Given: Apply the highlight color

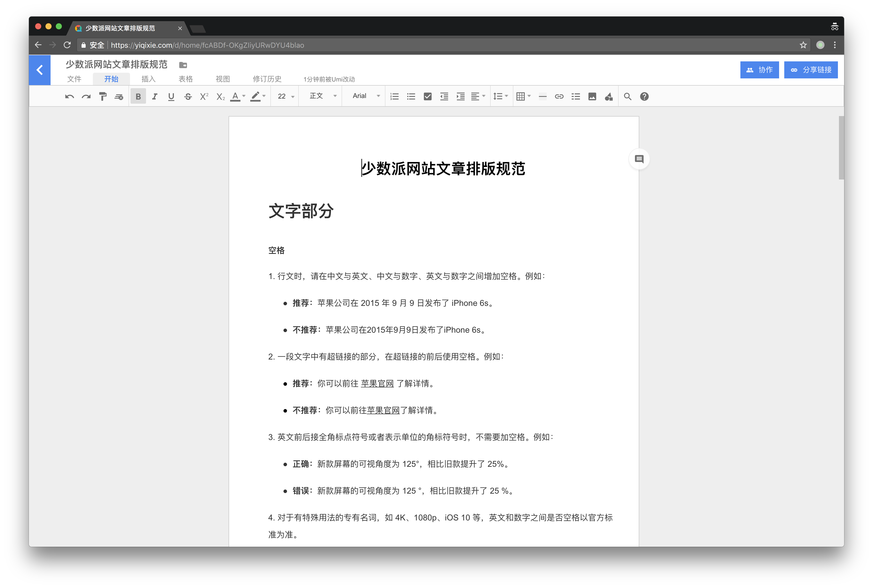Looking at the screenshot, I should click(x=255, y=96).
